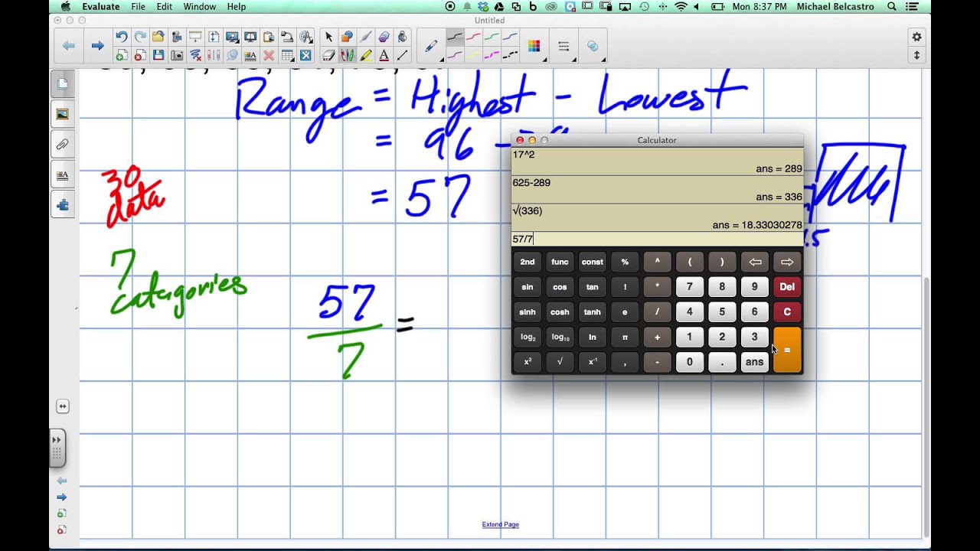Click the number 7 key in Calculator
980x551 pixels.
[690, 287]
